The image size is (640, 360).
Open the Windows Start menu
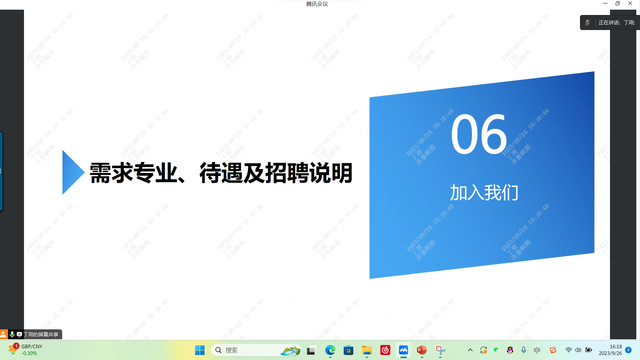200,350
